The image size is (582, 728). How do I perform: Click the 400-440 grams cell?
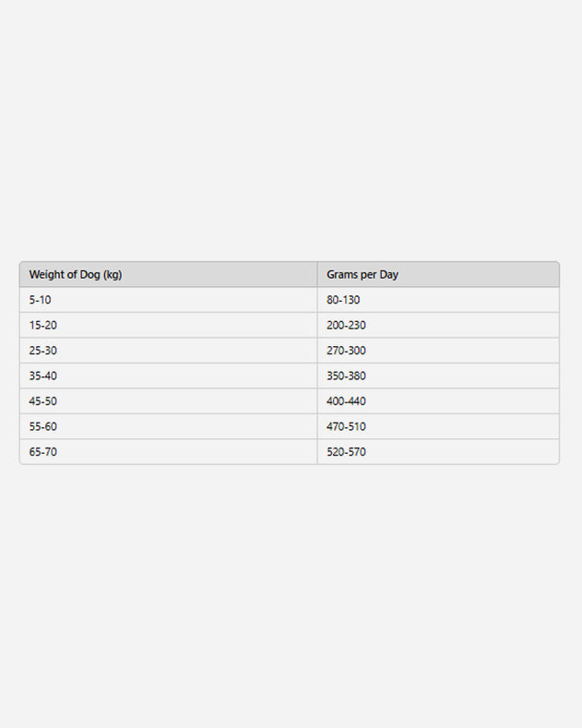pyautogui.click(x=346, y=401)
